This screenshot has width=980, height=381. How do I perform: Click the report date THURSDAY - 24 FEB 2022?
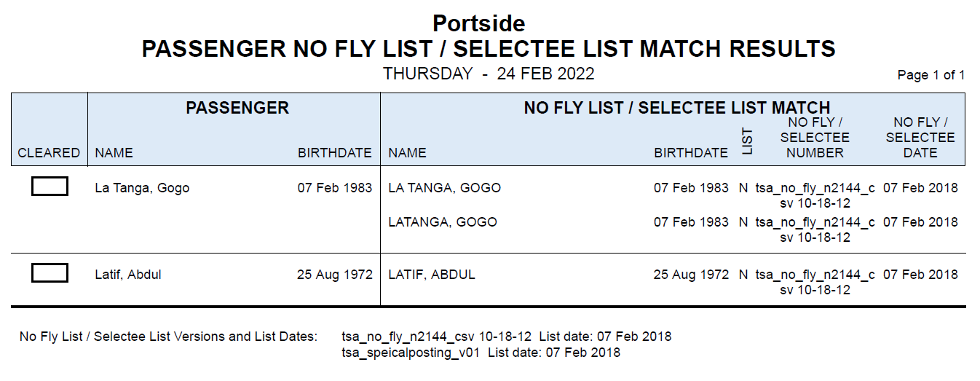click(x=489, y=74)
